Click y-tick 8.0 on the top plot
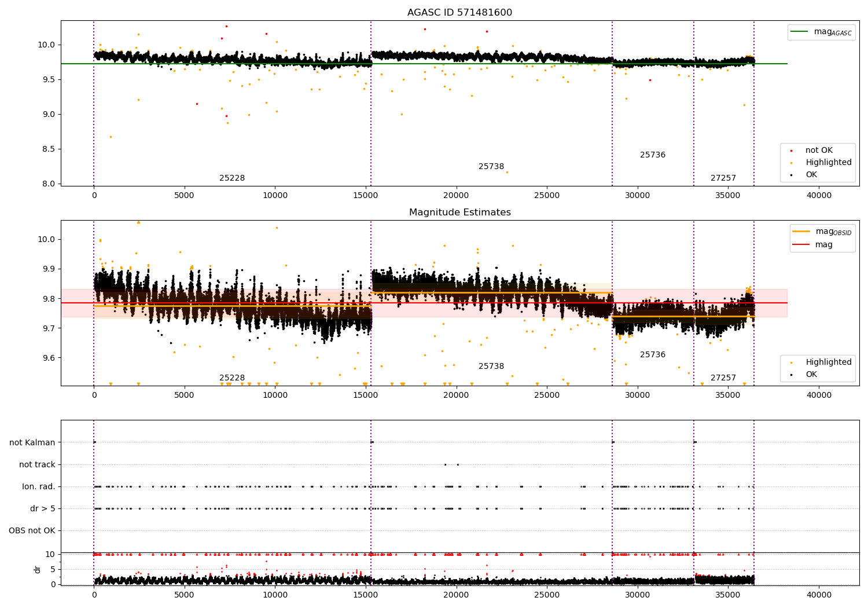The image size is (868, 608). click(49, 184)
